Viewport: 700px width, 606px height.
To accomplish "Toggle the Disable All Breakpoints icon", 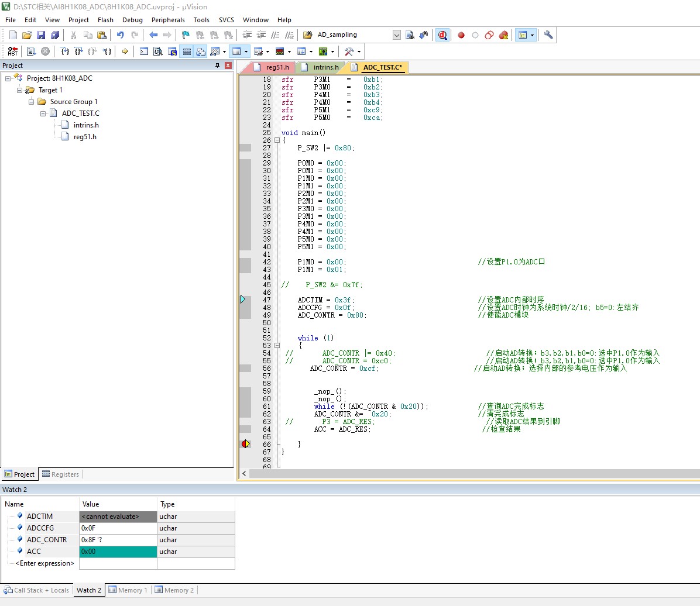I will (x=489, y=35).
